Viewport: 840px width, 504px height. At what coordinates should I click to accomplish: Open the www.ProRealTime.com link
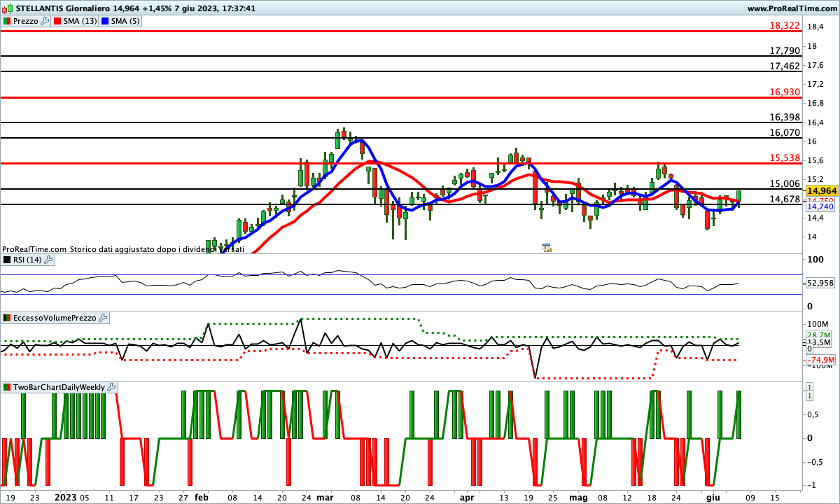click(792, 8)
